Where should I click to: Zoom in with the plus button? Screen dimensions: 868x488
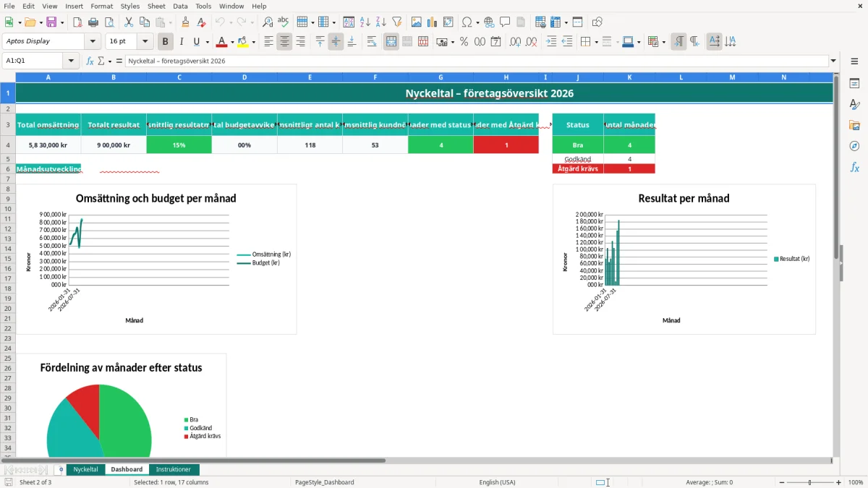click(839, 482)
